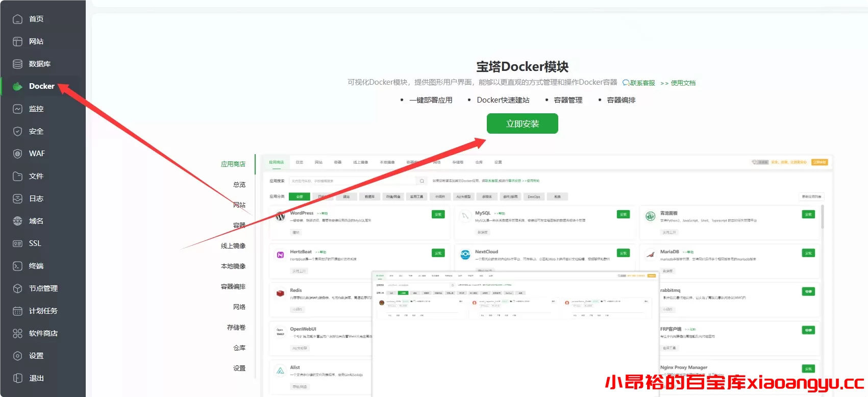Open the 终端 terminal icon in sidebar

(x=17, y=266)
